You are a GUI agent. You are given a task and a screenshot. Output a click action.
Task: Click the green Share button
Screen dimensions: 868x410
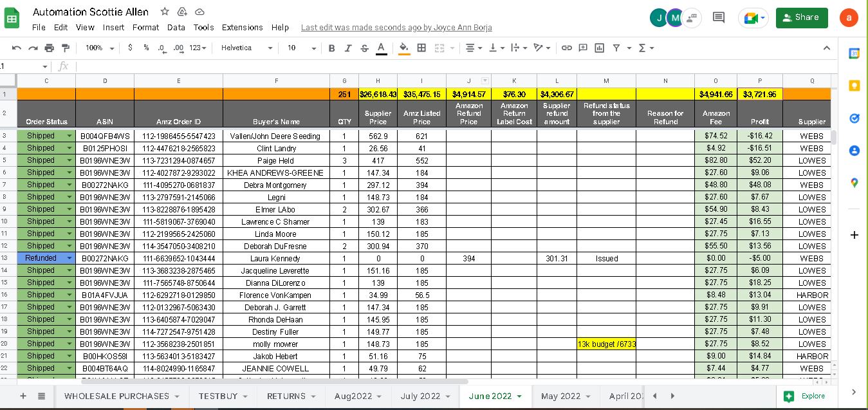[802, 18]
